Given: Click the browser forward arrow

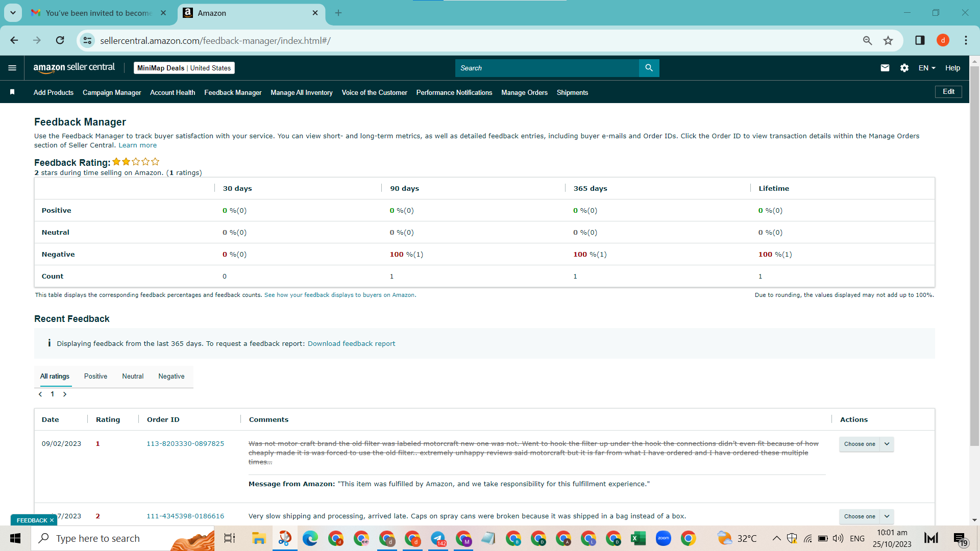Looking at the screenshot, I should pos(37,40).
